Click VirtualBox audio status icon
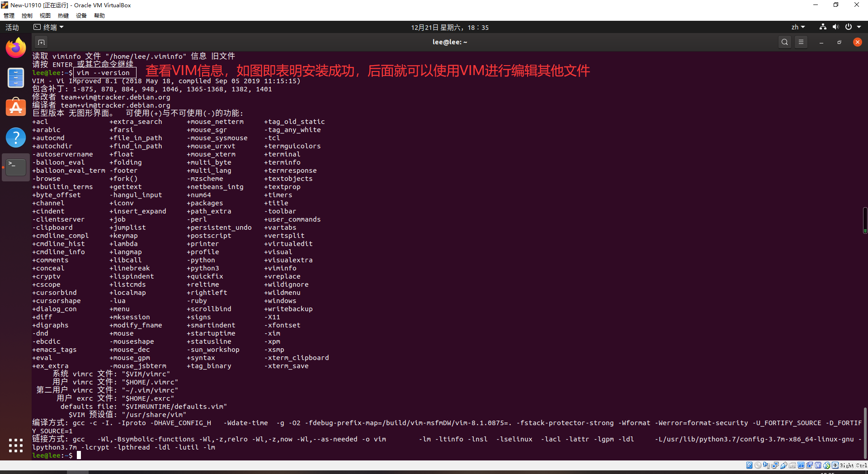 tap(766, 465)
